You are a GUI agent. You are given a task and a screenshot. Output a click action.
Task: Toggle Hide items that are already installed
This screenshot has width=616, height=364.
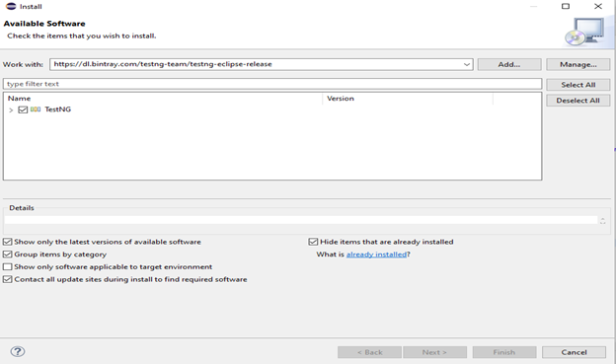click(313, 242)
